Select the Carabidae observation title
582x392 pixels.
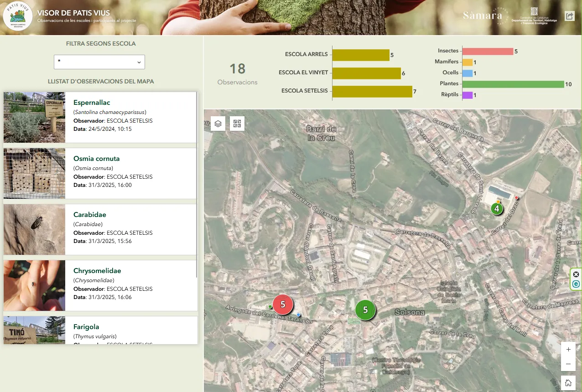[90, 215]
